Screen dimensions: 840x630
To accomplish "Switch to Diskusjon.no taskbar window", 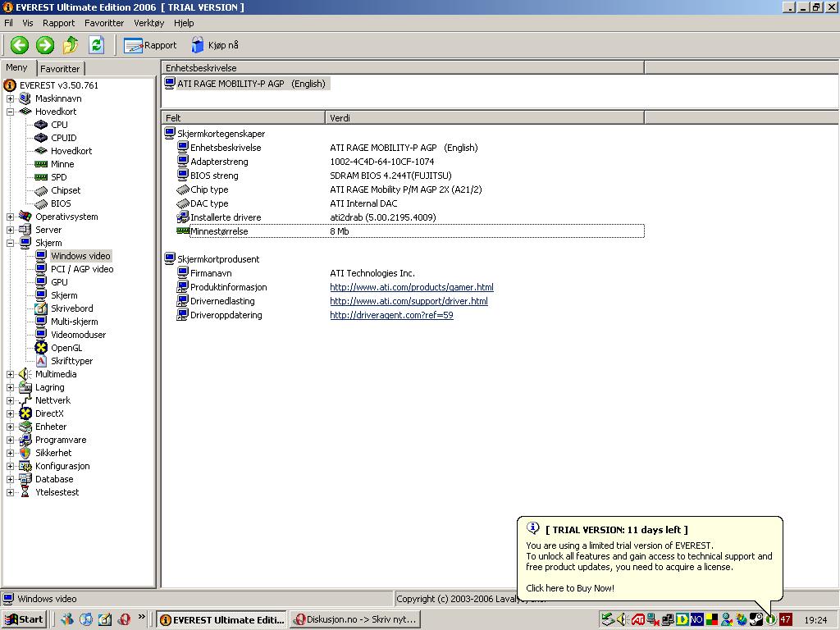I will 355,619.
